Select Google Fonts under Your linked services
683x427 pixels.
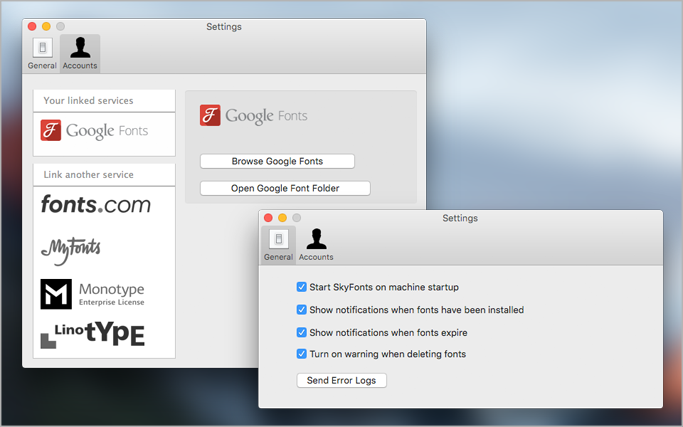95,131
